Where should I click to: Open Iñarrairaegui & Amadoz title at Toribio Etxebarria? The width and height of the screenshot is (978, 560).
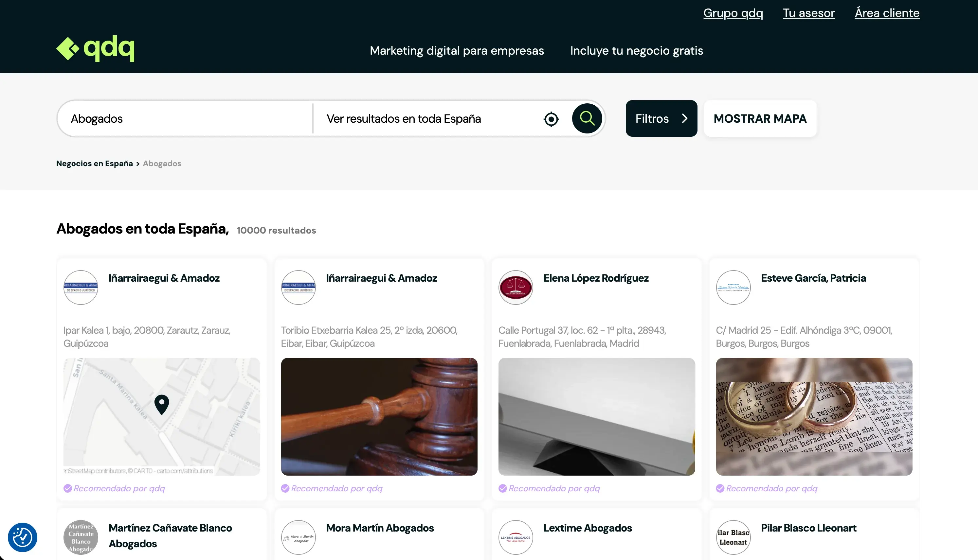point(381,278)
